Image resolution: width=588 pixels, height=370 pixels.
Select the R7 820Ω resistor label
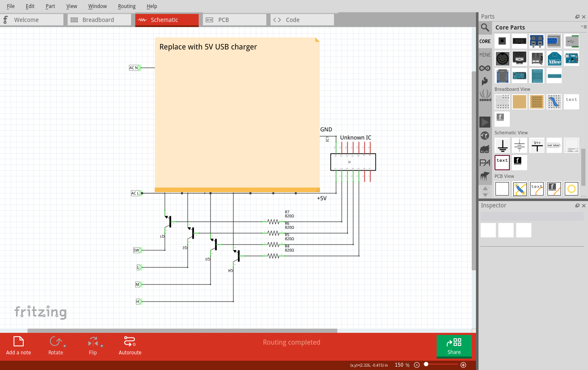(289, 214)
